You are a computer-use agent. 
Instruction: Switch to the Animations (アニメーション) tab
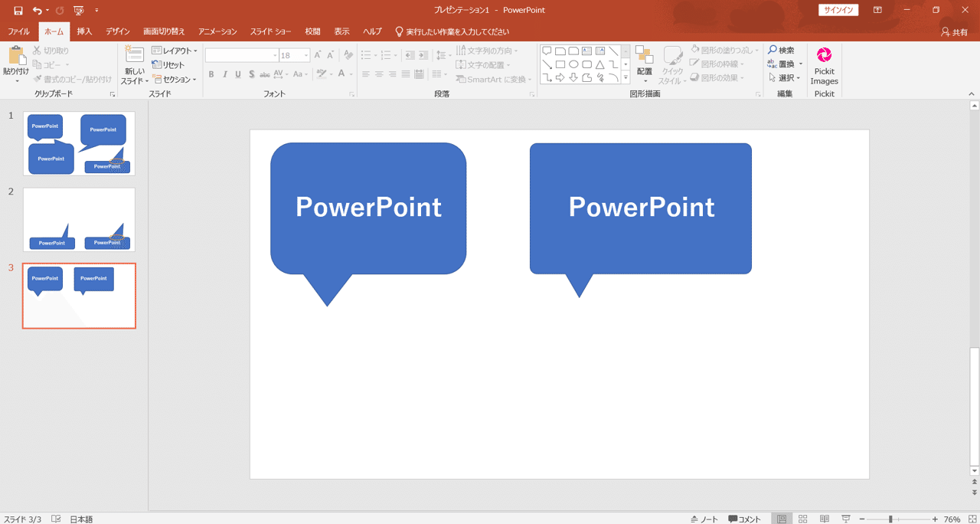[217, 31]
